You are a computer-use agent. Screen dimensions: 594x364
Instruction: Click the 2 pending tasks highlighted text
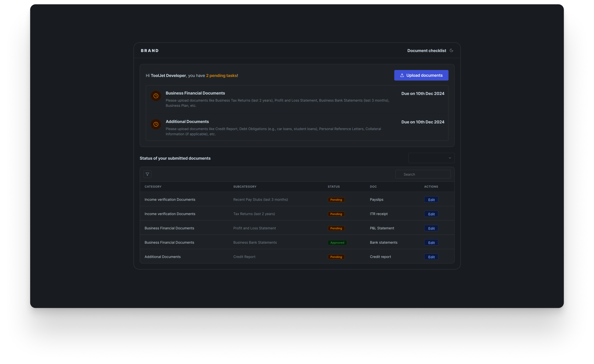click(221, 75)
